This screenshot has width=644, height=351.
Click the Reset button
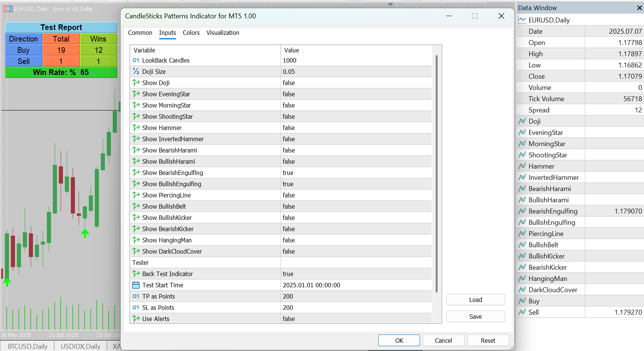[488, 341]
